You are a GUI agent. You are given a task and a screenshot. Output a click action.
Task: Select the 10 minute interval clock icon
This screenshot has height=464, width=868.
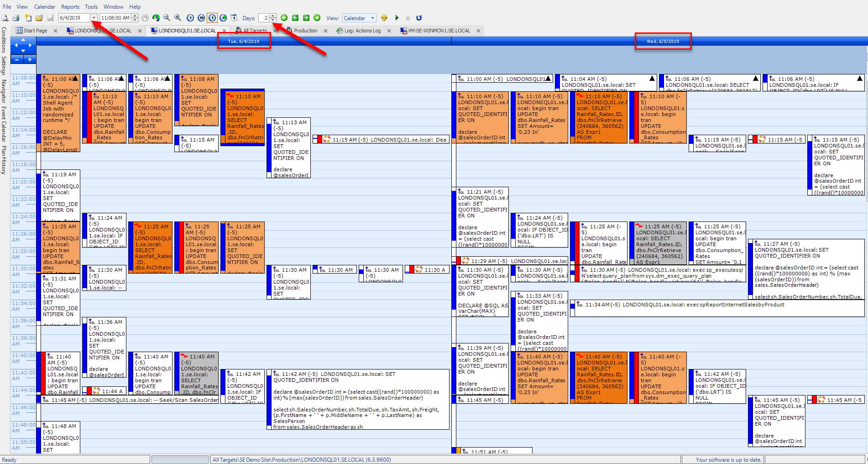tap(201, 18)
